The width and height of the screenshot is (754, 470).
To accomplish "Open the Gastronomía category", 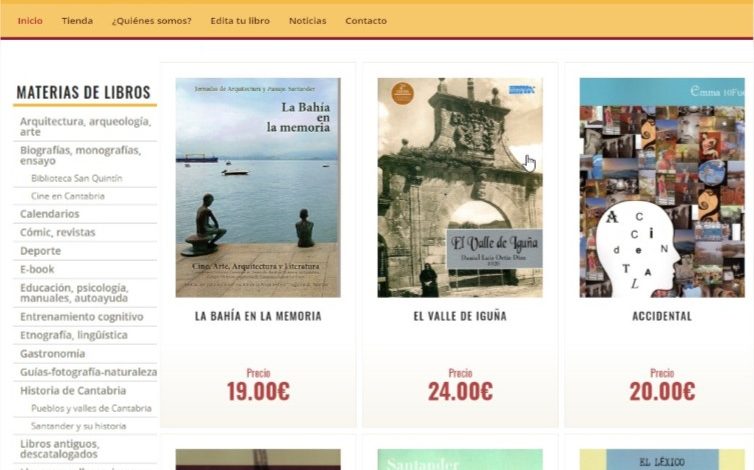I will click(x=52, y=354).
